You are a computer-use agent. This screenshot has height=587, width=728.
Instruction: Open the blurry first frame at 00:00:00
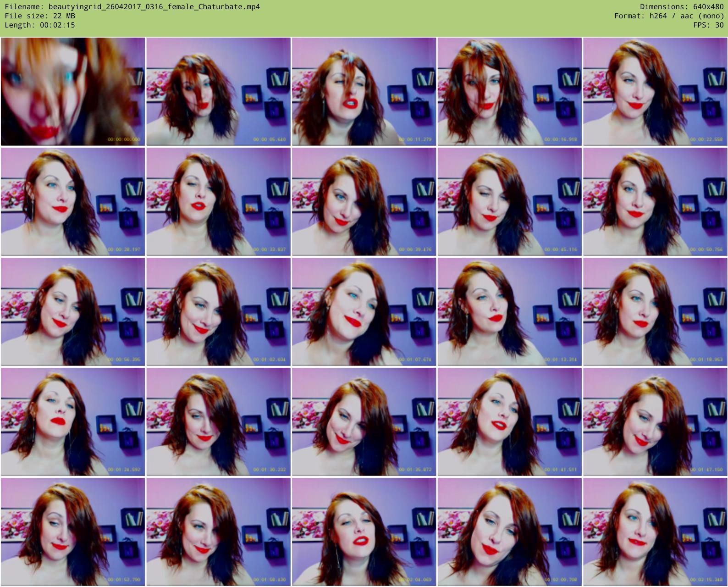coord(73,92)
